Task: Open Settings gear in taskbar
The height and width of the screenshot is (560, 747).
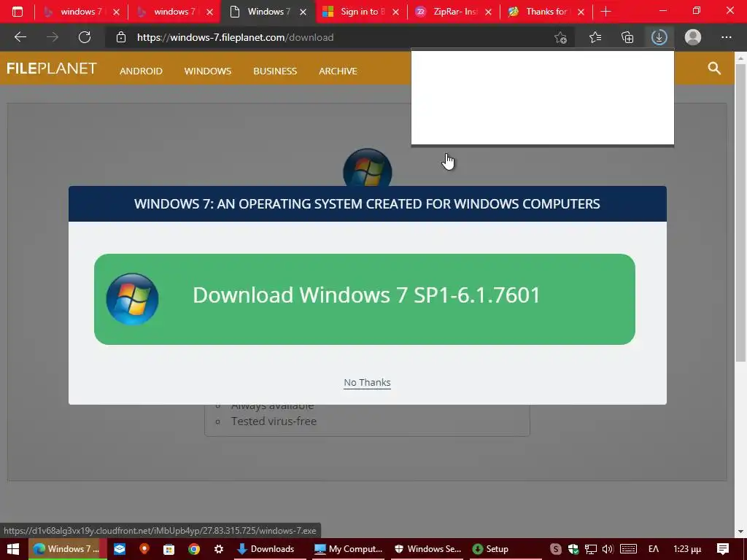Action: point(219,549)
